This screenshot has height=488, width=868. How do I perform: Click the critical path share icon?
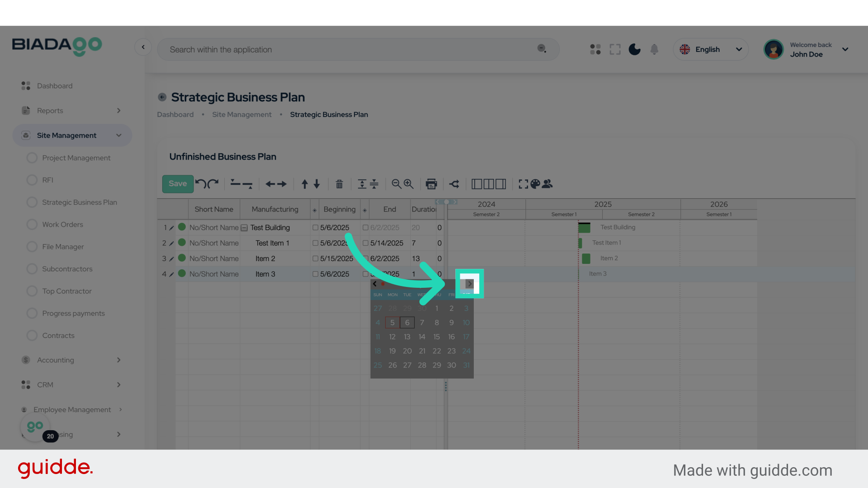[x=454, y=184]
